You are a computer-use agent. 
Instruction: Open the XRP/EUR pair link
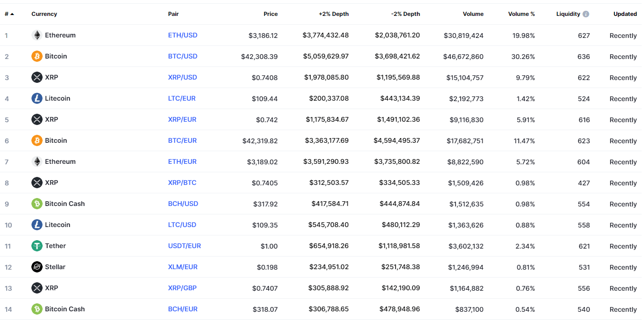(182, 119)
